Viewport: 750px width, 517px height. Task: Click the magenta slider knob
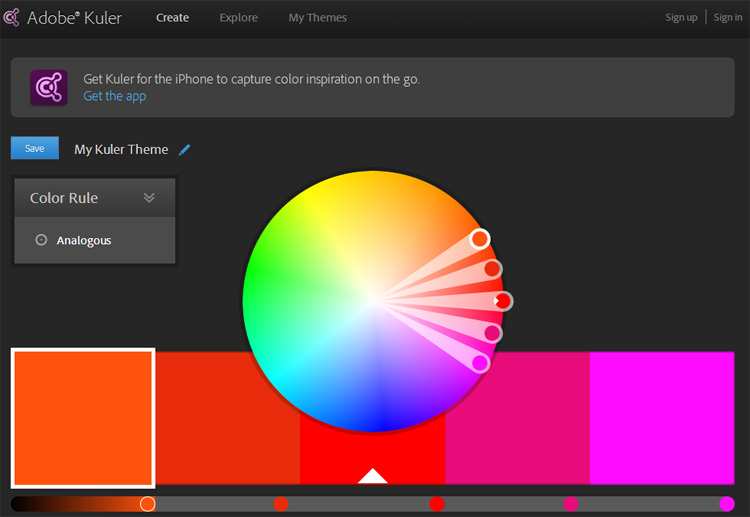[x=727, y=504]
